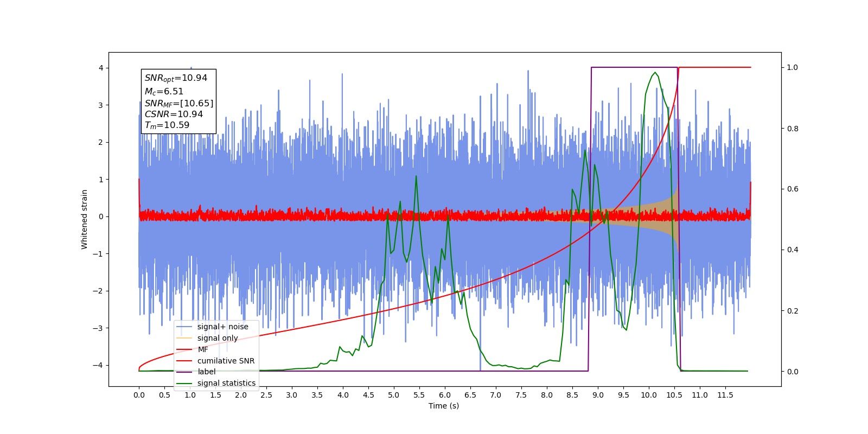Click the 'Whitened strain' y-axis label
The height and width of the screenshot is (434, 868).
coord(85,219)
